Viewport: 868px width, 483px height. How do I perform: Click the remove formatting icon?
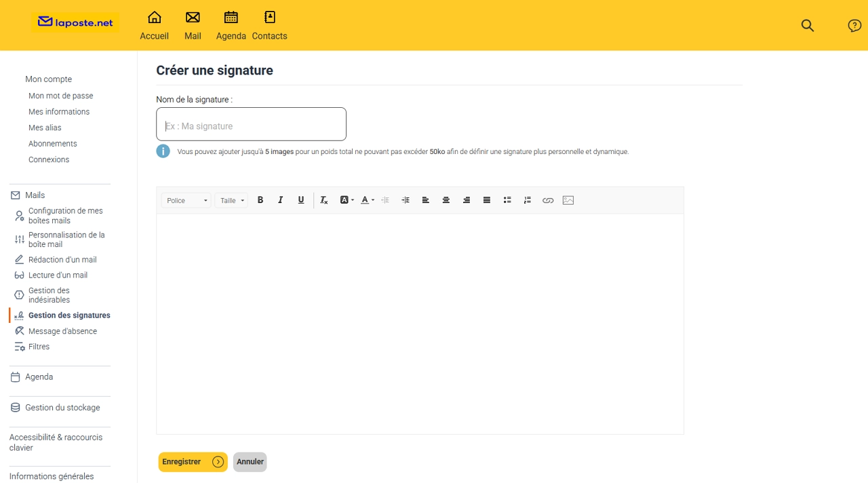click(324, 200)
